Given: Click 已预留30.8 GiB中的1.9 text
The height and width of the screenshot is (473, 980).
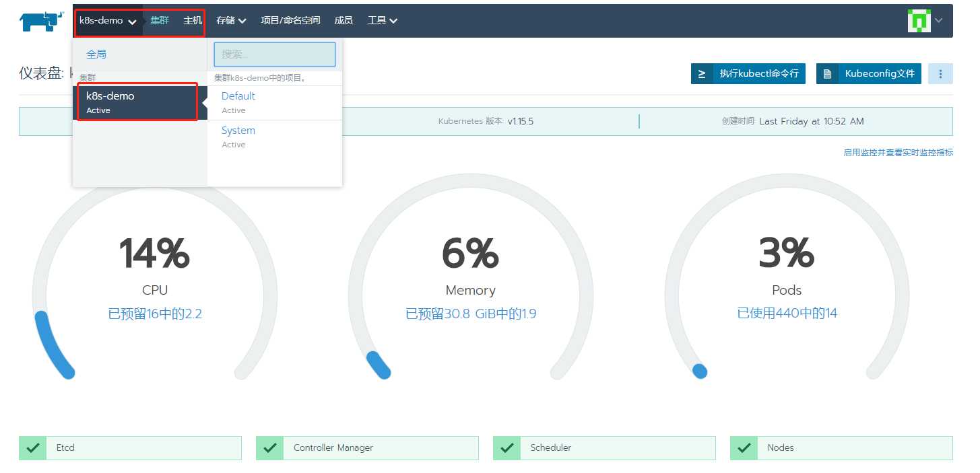Looking at the screenshot, I should pyautogui.click(x=471, y=314).
